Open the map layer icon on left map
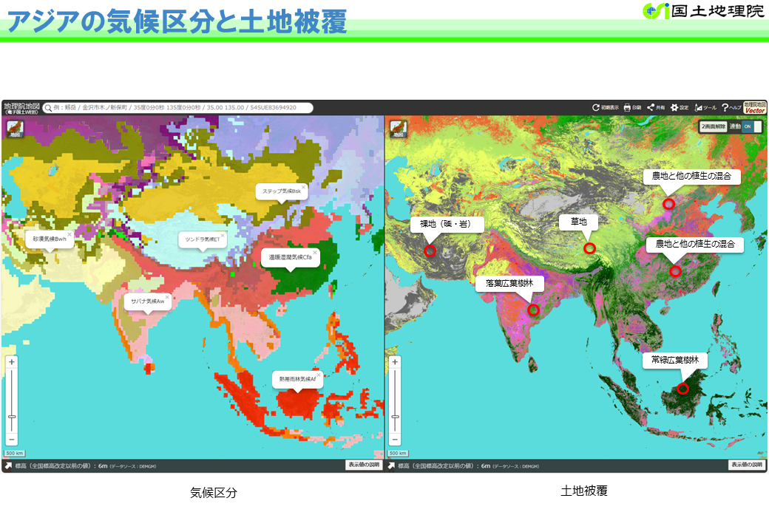The height and width of the screenshot is (532, 769). coord(15,129)
